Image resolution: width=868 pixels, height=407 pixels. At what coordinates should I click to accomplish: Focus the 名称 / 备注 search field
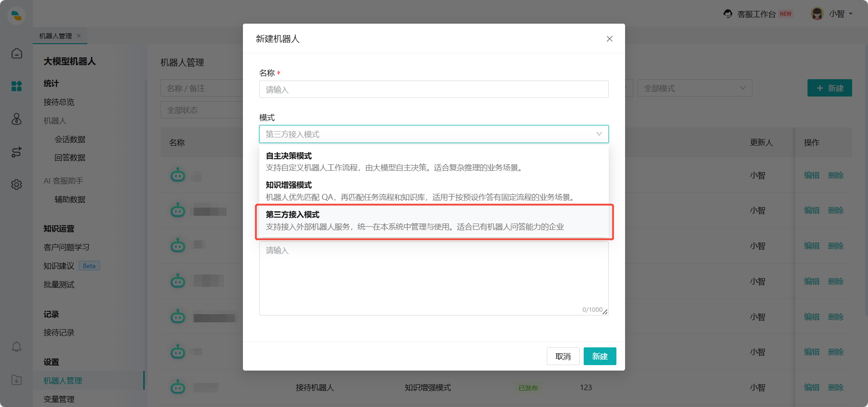202,88
